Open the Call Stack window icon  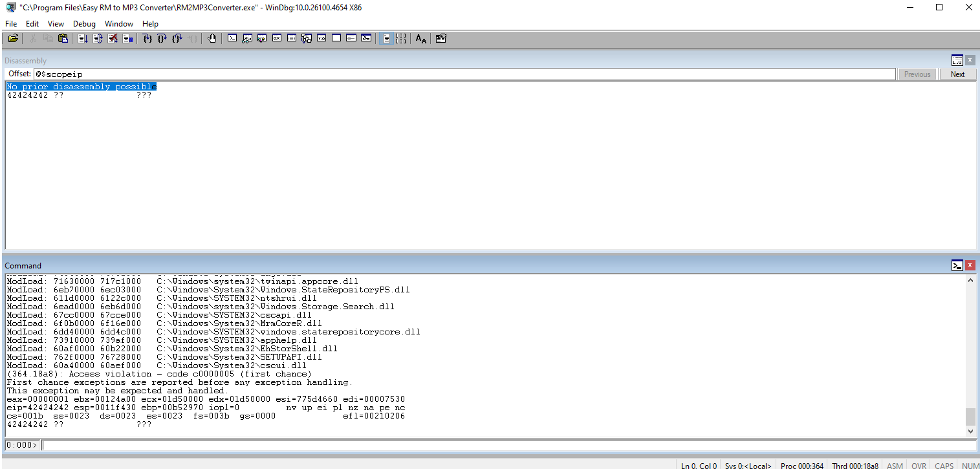[x=307, y=39]
